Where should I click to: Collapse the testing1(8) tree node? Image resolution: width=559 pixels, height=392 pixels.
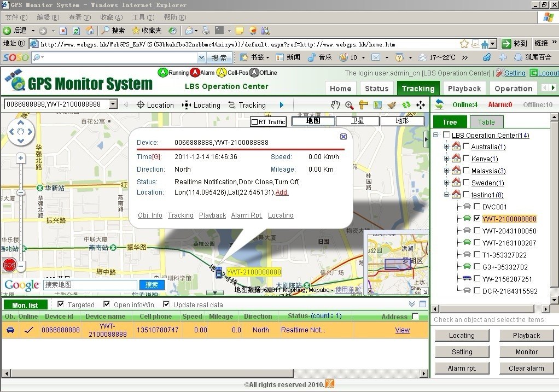pyautogui.click(x=447, y=195)
